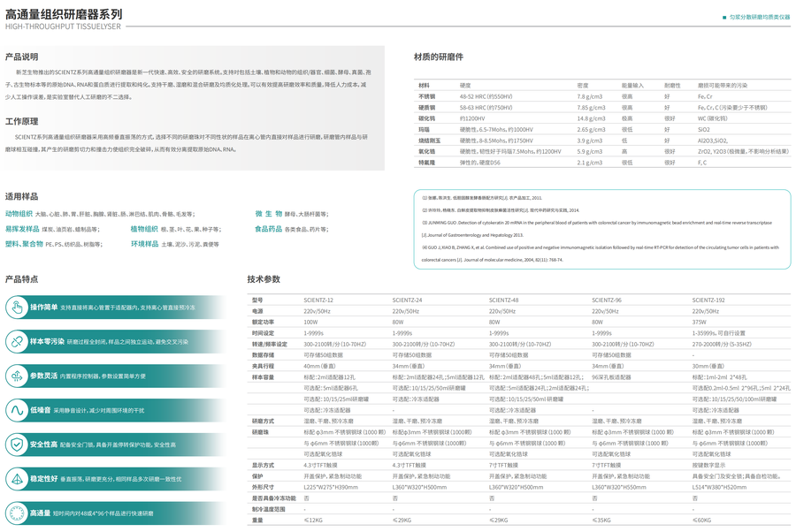The image size is (796, 532).
Task: Click the 样本容量 row label
Action: 263,377
